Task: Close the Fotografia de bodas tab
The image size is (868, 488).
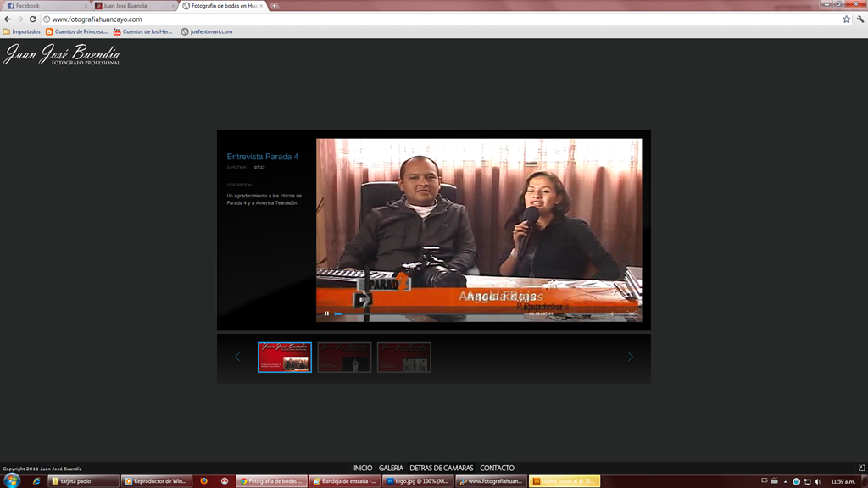Action: tap(261, 6)
